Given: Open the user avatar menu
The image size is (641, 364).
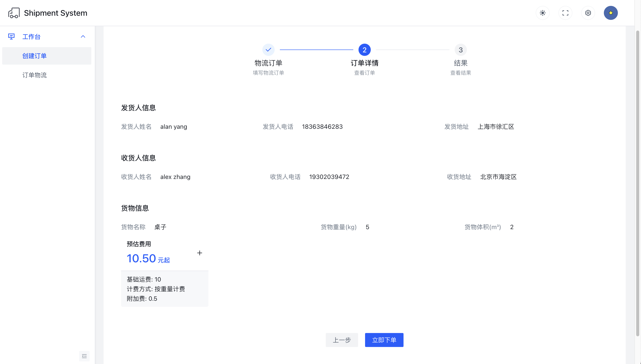Looking at the screenshot, I should [610, 13].
